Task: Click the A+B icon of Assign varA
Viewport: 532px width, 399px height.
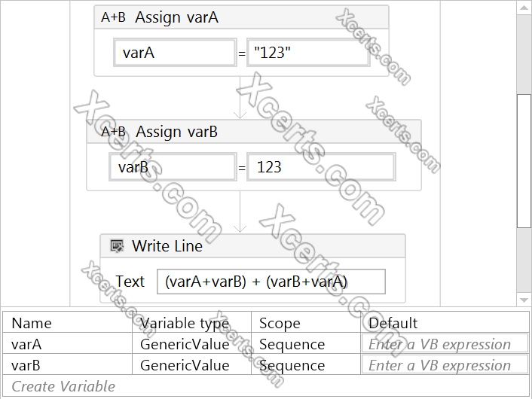Action: [114, 18]
